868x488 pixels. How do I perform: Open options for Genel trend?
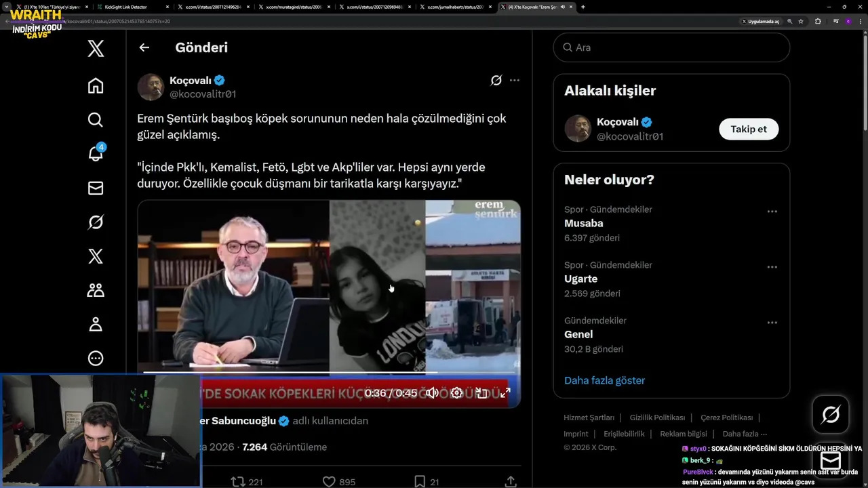[x=772, y=323]
